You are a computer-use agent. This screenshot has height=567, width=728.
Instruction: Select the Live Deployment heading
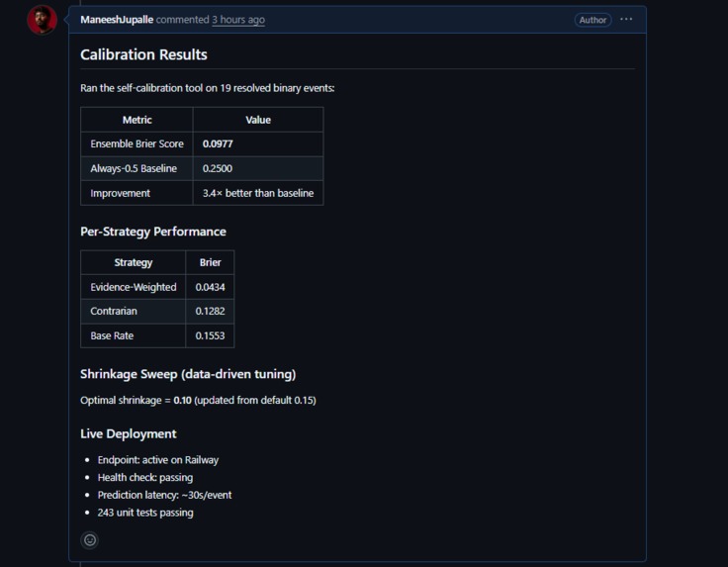[x=129, y=433]
